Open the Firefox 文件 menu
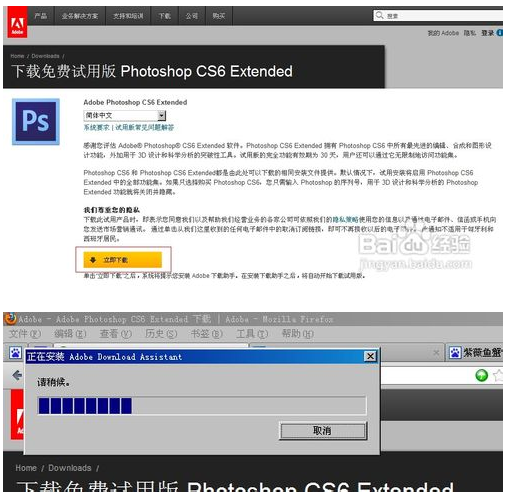506x495 pixels. pos(25,334)
